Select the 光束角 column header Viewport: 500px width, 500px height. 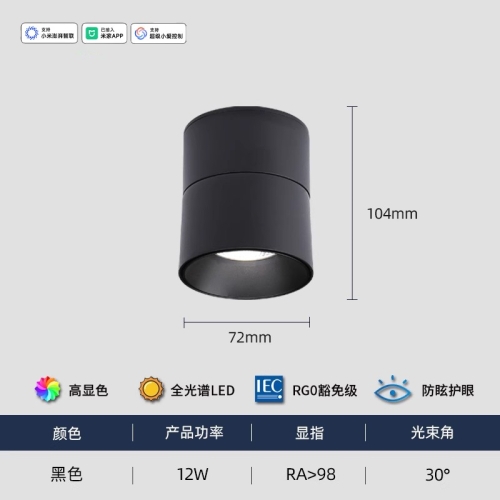[432, 433]
